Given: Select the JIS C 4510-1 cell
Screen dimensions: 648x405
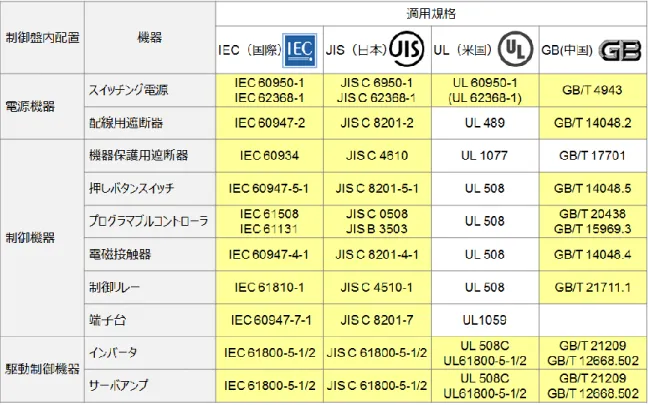Looking at the screenshot, I should pos(377,287).
